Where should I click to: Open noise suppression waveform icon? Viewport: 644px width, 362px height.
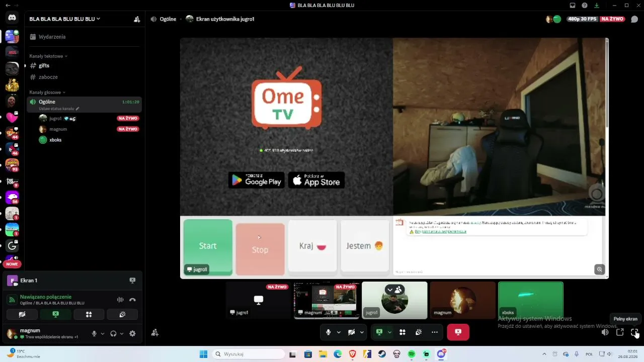click(120, 300)
